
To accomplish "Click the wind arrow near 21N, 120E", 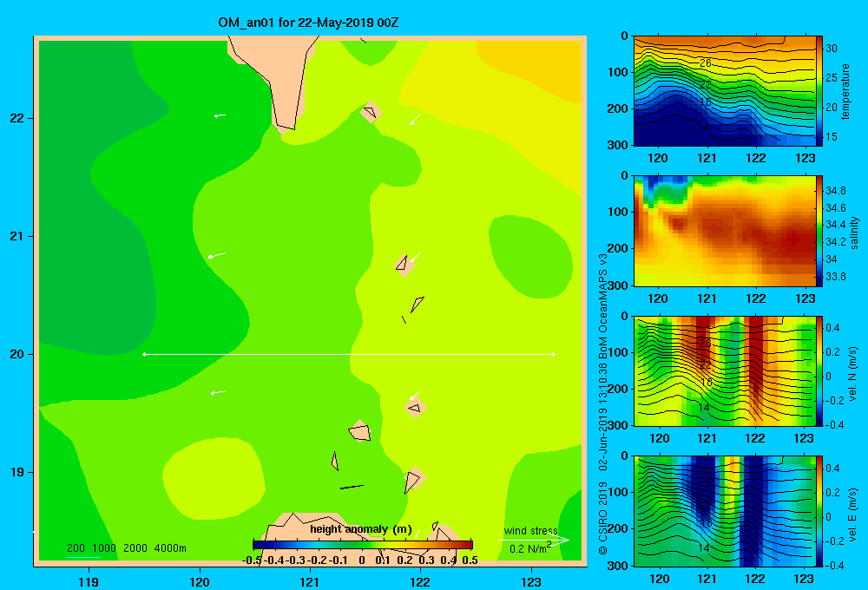I will [216, 255].
